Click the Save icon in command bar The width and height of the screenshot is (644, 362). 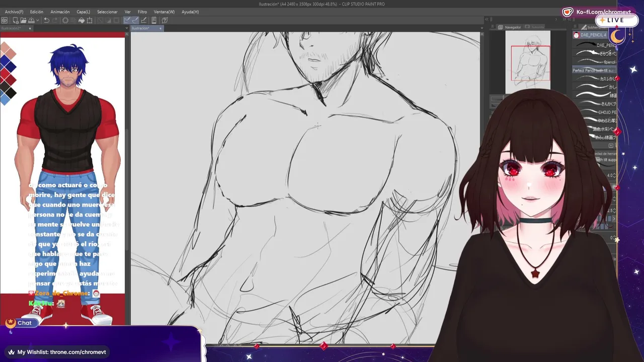(x=31, y=20)
